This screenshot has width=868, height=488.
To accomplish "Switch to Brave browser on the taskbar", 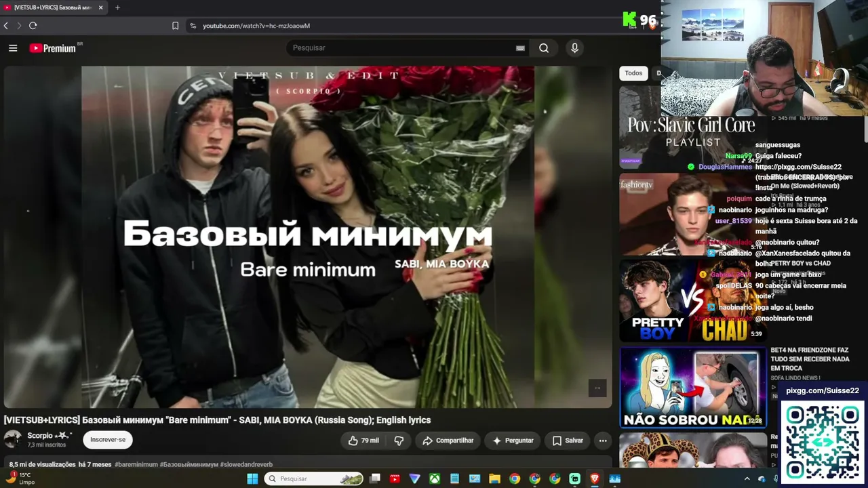I will coord(595,479).
